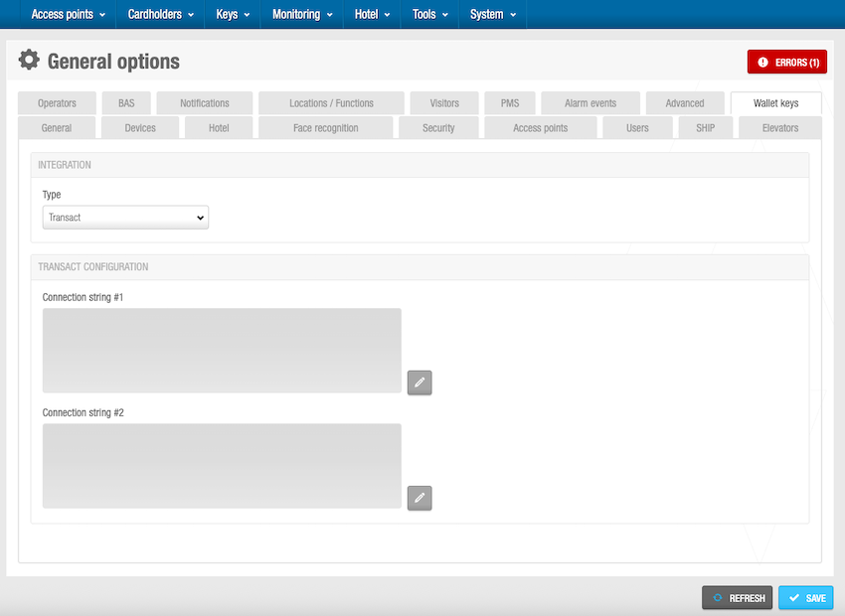The width and height of the screenshot is (845, 616).
Task: Open the Alarm events tab
Action: click(590, 103)
